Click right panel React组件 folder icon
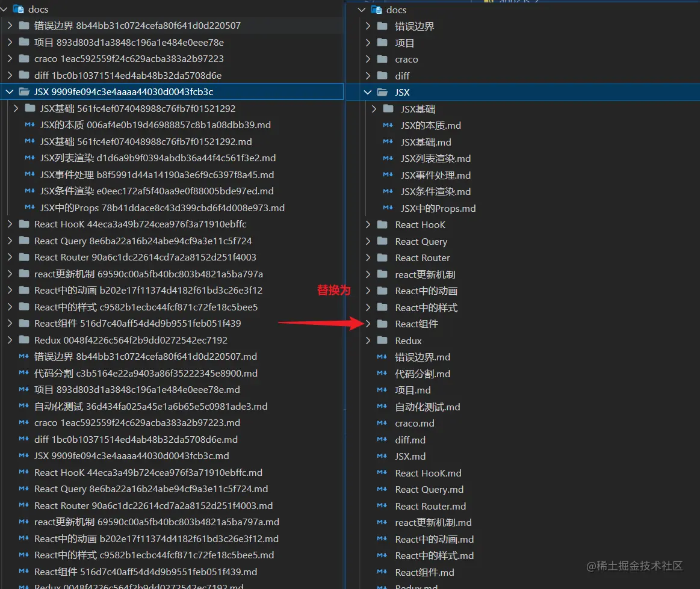 point(382,324)
